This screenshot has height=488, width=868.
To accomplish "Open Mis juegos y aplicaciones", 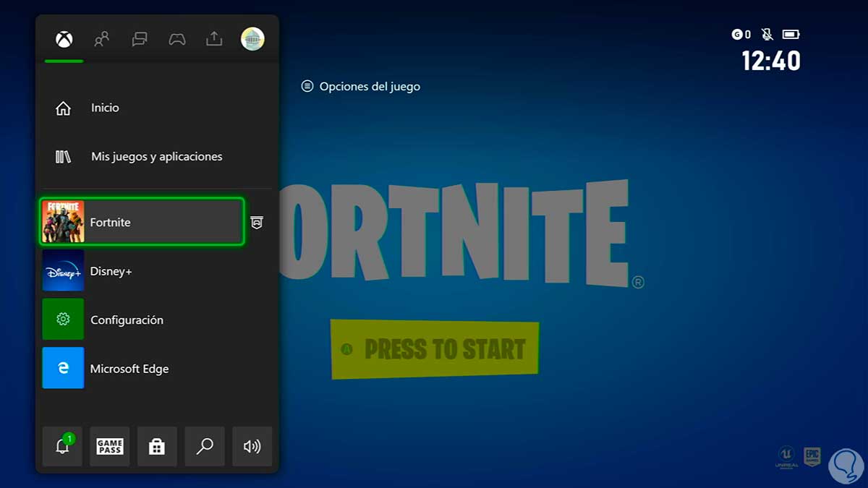I will (157, 156).
